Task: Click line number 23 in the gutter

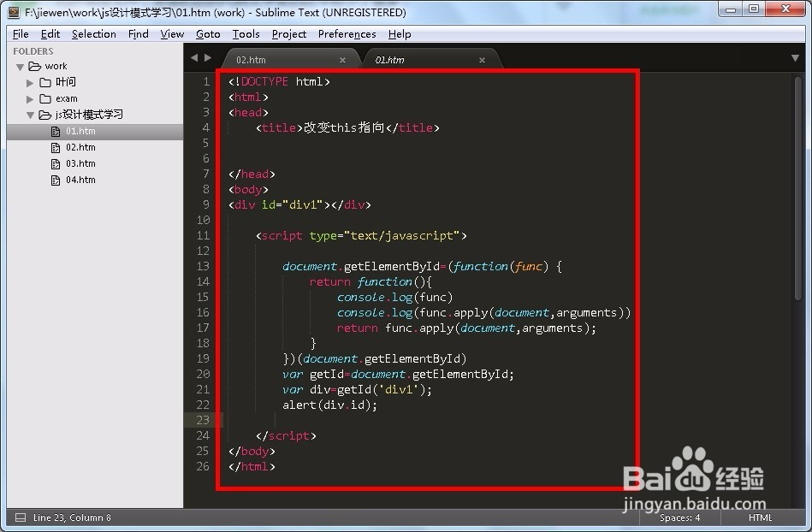Action: [x=203, y=420]
